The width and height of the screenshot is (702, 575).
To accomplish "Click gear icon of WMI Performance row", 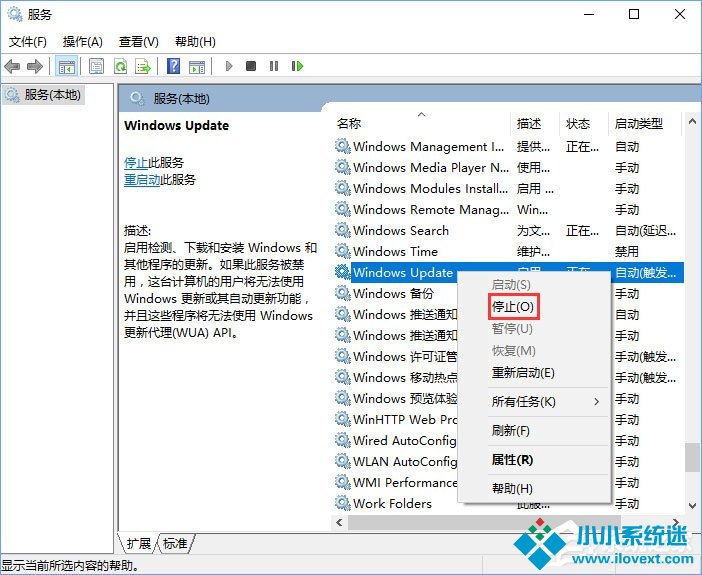I will coord(342,482).
